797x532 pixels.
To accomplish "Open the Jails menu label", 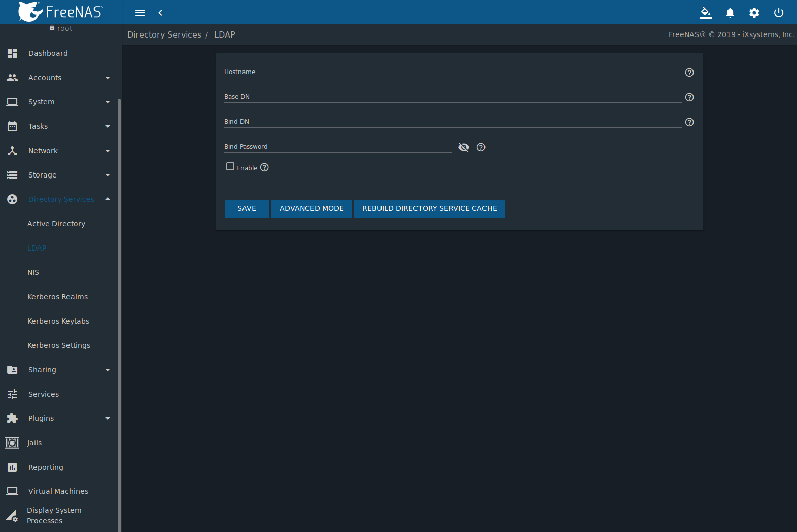I will (x=34, y=443).
